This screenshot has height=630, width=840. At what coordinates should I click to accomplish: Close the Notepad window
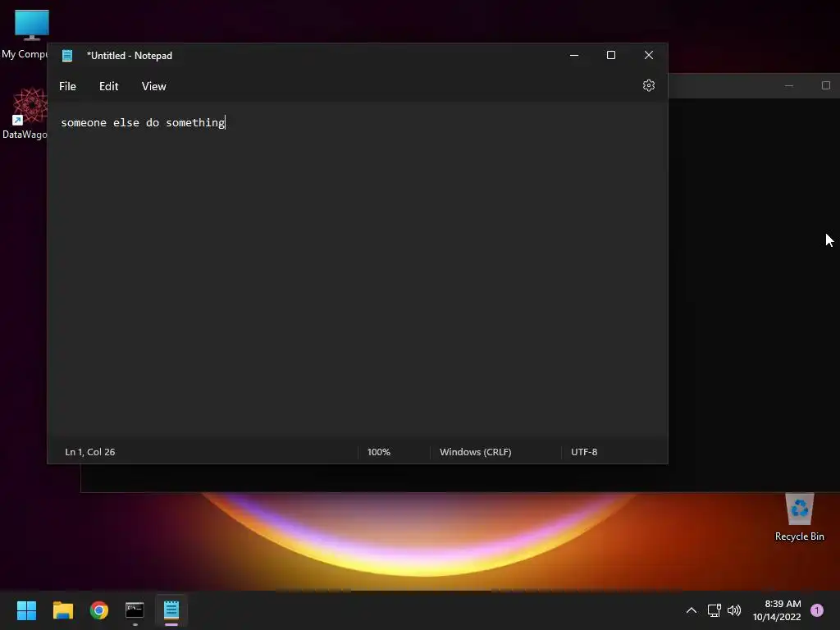pyautogui.click(x=649, y=55)
